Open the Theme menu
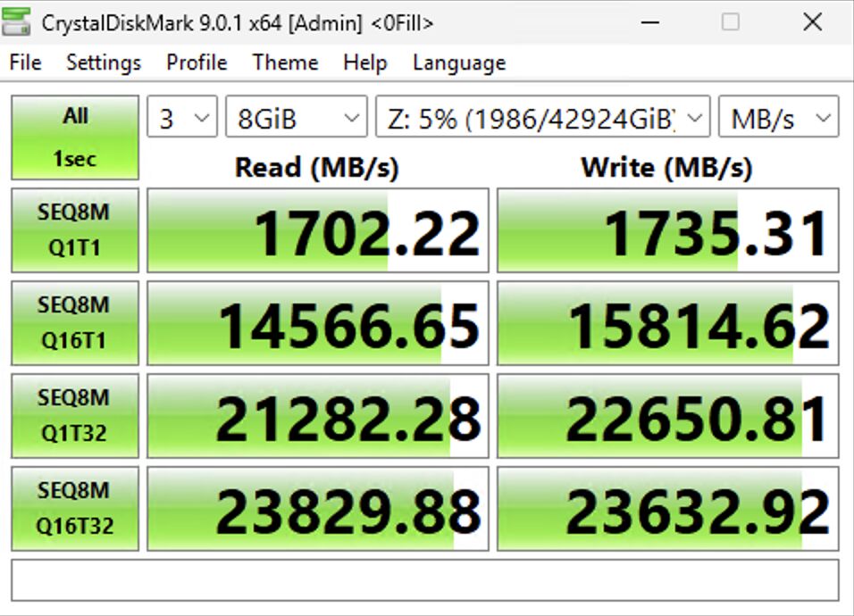The width and height of the screenshot is (854, 616). click(x=284, y=62)
